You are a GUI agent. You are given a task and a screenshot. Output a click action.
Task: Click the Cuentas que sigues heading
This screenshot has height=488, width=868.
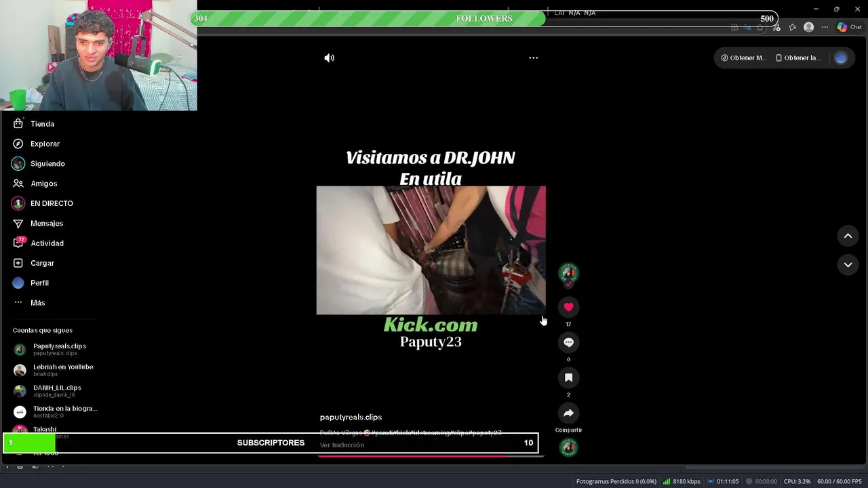click(x=42, y=330)
